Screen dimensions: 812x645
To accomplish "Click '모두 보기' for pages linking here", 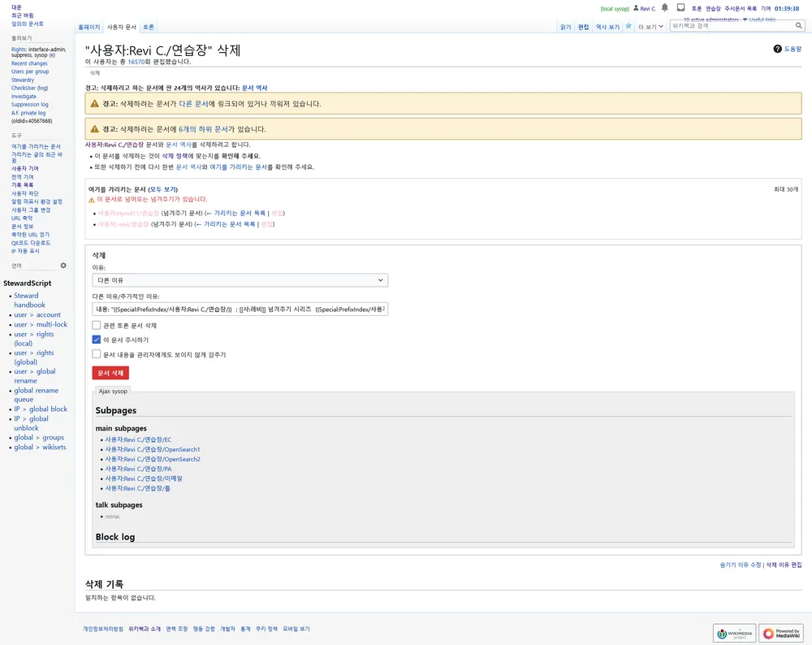I will click(x=163, y=189).
